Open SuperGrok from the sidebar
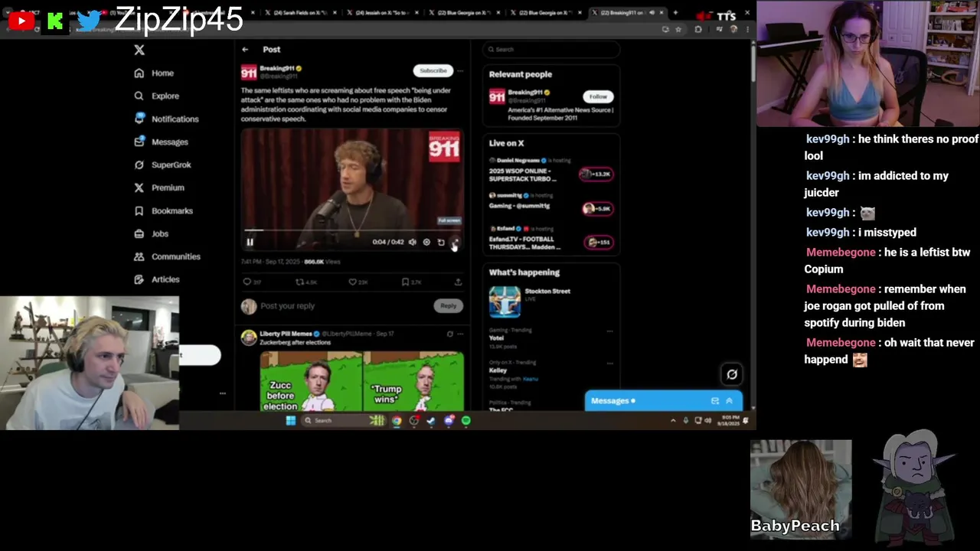Image resolution: width=980 pixels, height=551 pixels. point(162,165)
